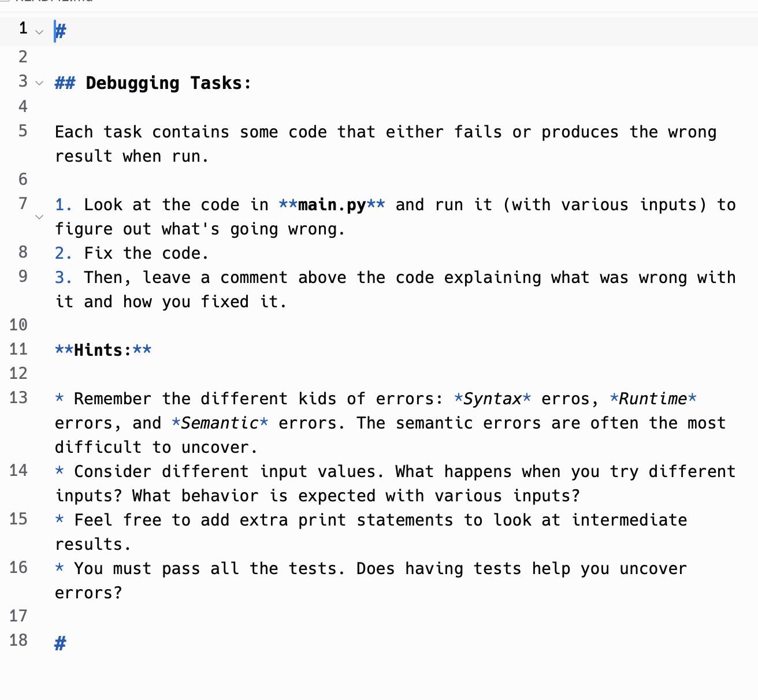Click the bold main.py text
This screenshot has width=758, height=700.
332,205
